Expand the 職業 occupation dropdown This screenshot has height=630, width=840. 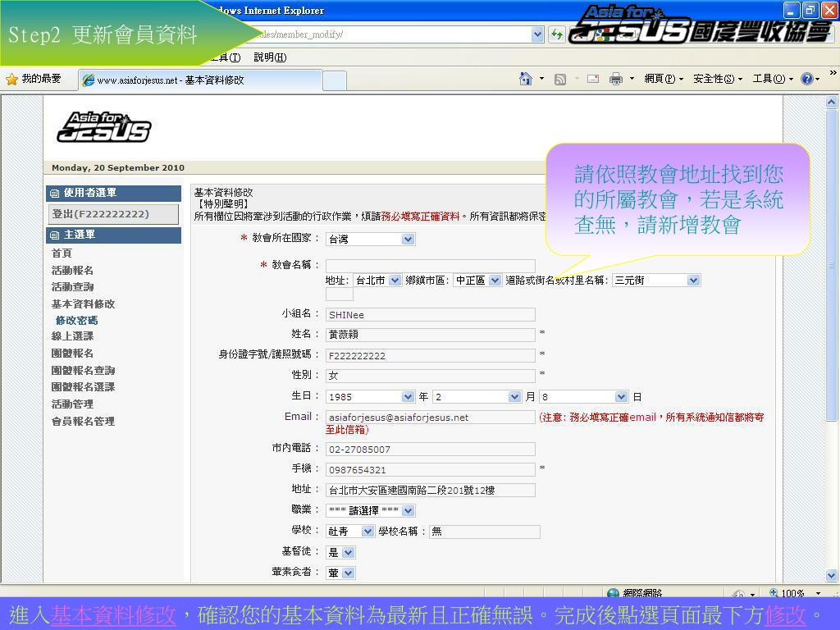point(408,510)
